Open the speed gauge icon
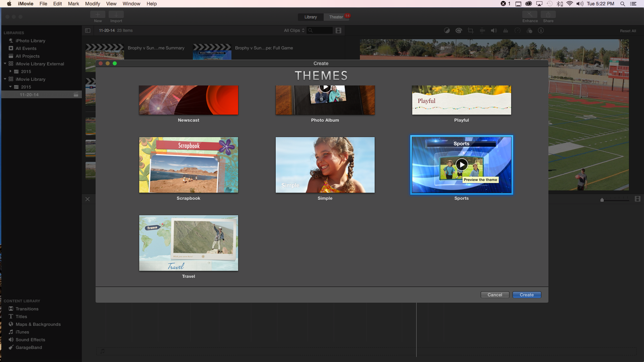The width and height of the screenshot is (644, 362). click(x=518, y=31)
